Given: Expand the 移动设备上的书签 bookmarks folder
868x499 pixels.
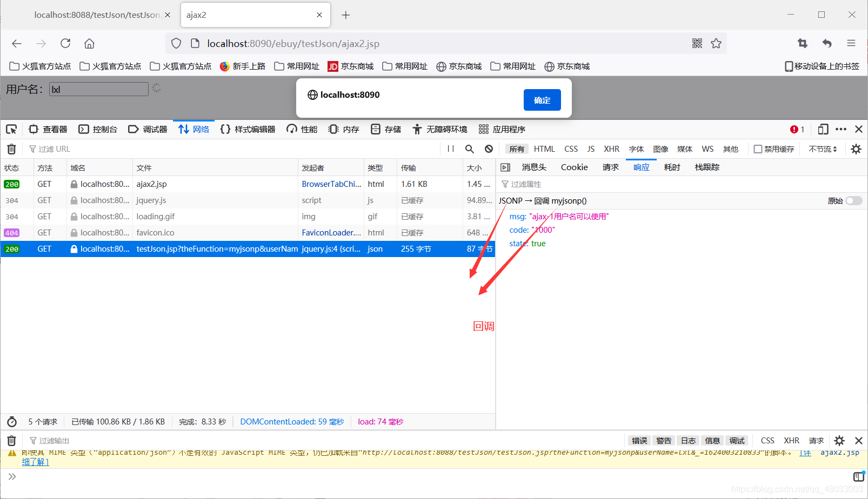Looking at the screenshot, I should coord(822,66).
